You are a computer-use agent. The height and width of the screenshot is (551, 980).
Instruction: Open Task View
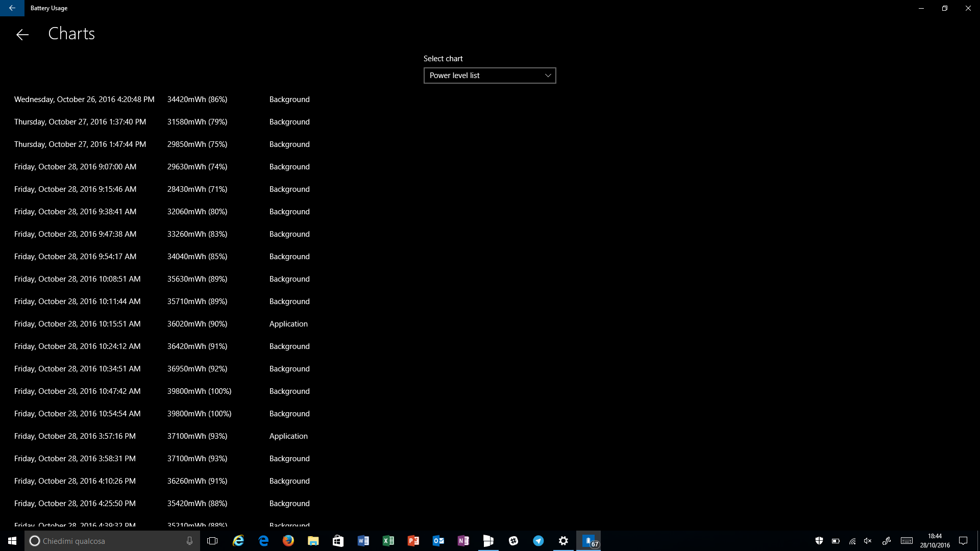(212, 541)
